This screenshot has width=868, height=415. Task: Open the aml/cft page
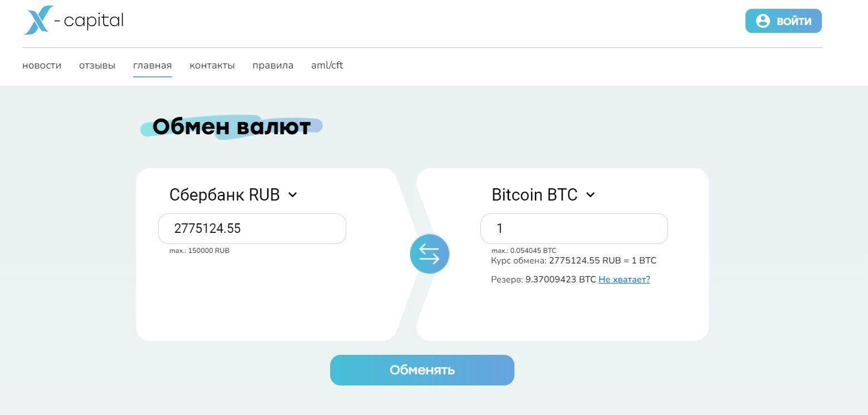(327, 66)
